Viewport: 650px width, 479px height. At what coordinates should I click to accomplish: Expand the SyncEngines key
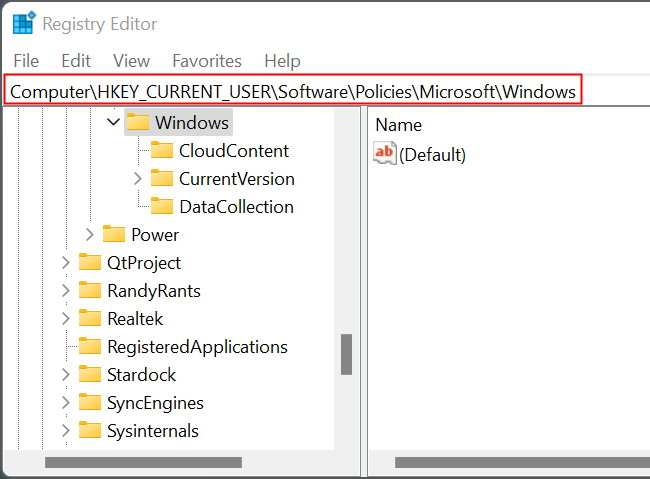point(65,403)
